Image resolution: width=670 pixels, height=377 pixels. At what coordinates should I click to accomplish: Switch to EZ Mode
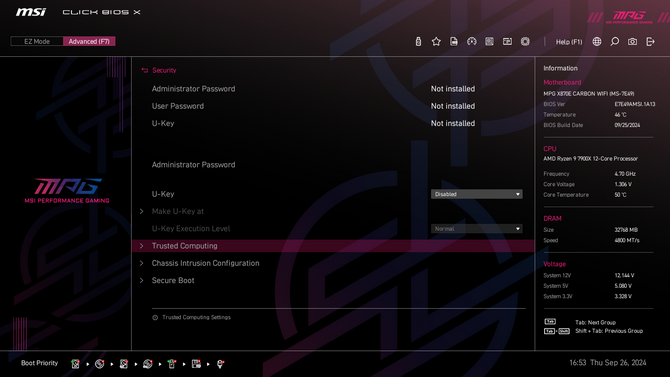click(x=37, y=41)
